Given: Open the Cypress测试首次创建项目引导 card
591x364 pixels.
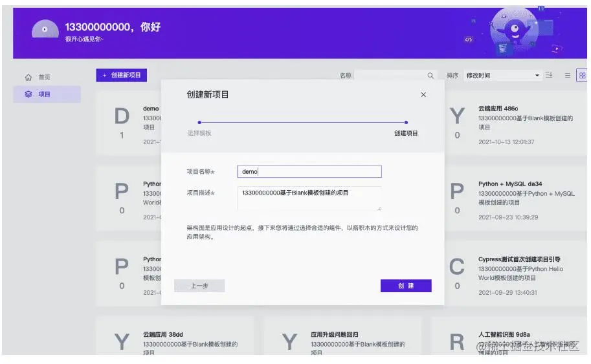Looking at the screenshot, I should 515,273.
